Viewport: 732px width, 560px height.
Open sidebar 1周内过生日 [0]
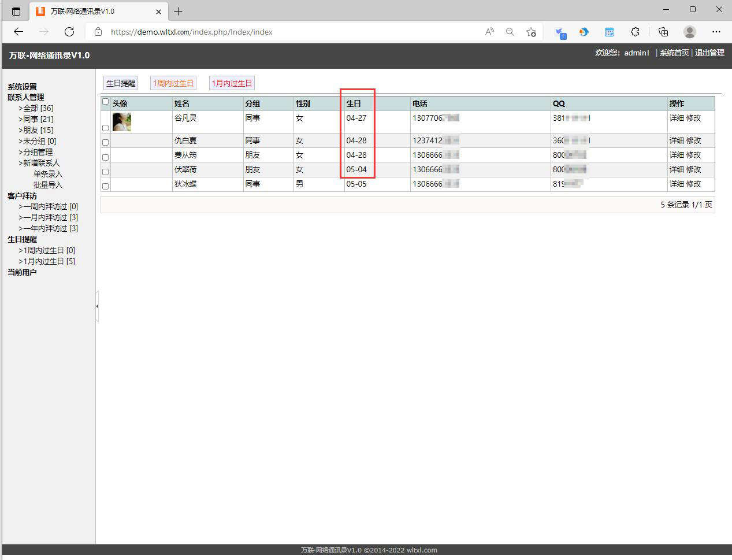click(x=47, y=250)
